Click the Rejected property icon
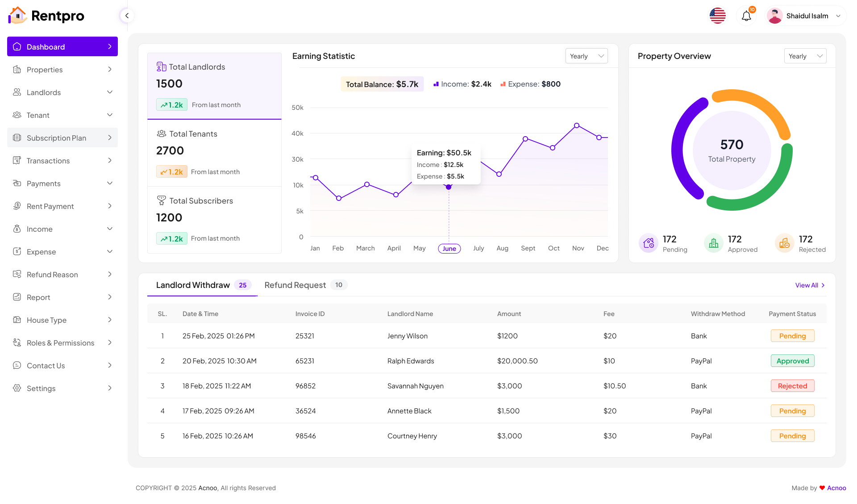The width and height of the screenshot is (857, 504). [784, 243]
